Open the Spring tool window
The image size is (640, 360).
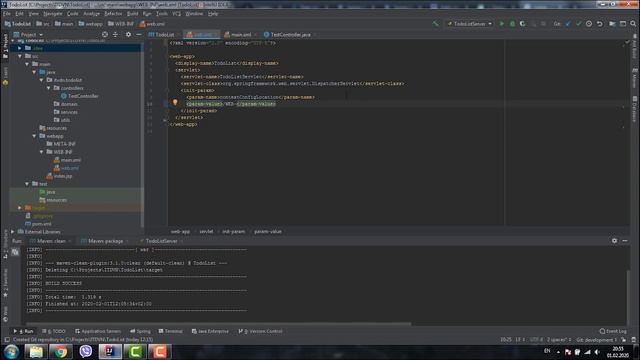click(140, 331)
